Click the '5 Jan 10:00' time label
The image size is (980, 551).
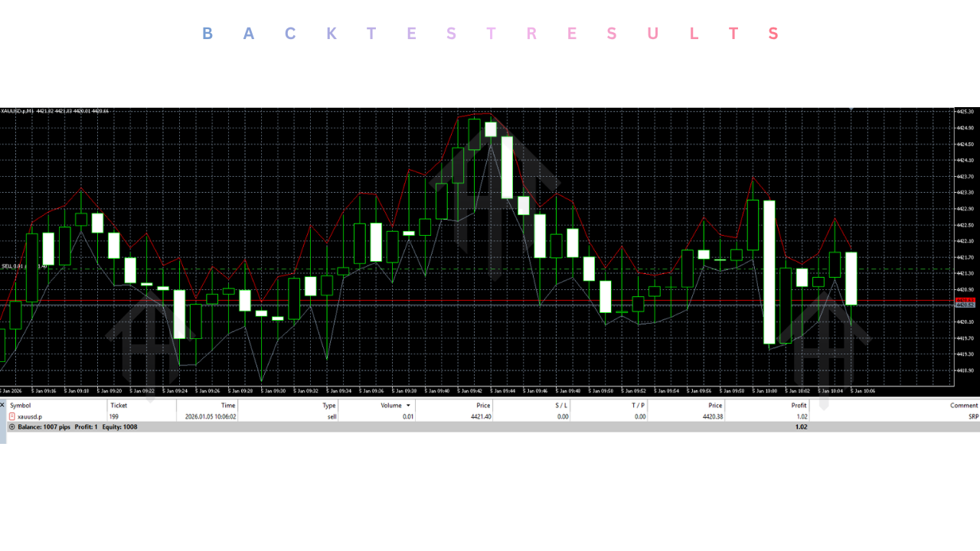click(x=765, y=390)
